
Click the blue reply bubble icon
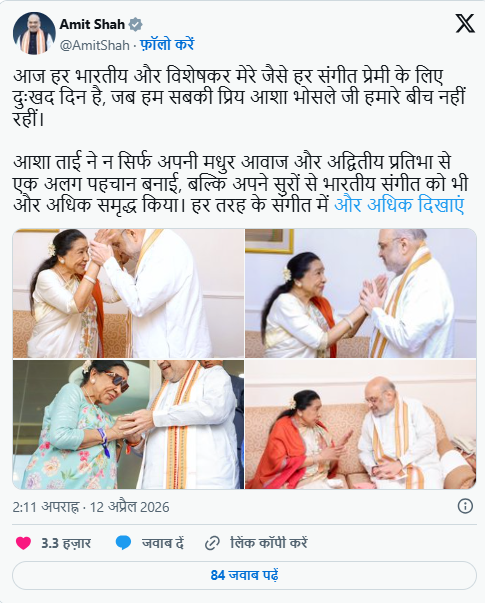tap(123, 543)
